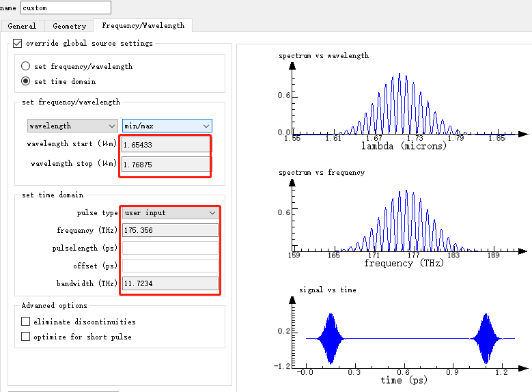Open the pulse type dropdown
The height and width of the screenshot is (392, 532).
[169, 212]
